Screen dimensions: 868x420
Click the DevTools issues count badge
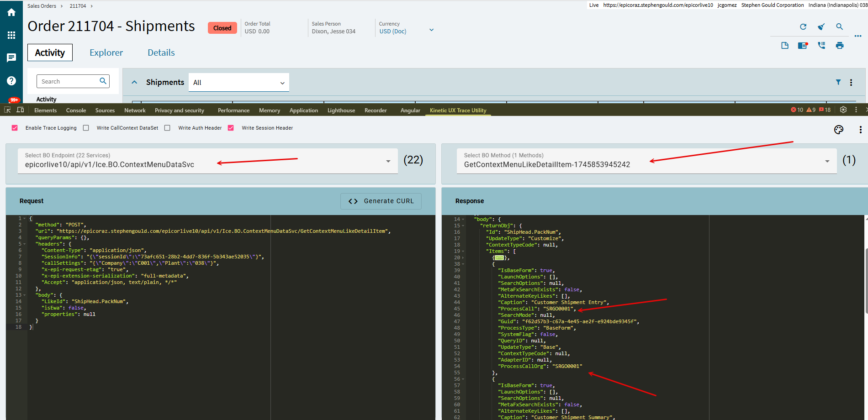pos(825,110)
